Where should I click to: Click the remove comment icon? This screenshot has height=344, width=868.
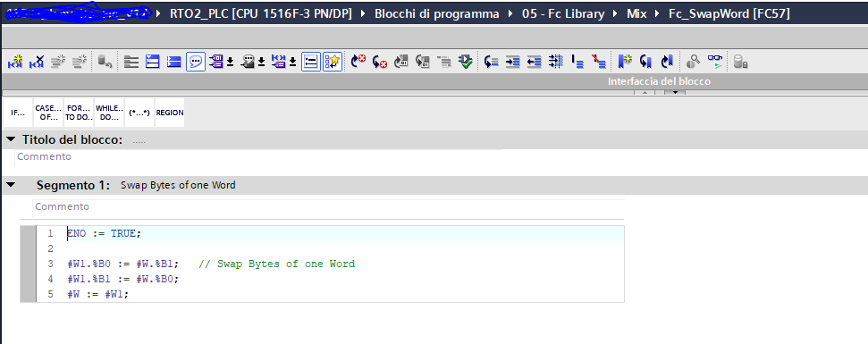[x=598, y=62]
